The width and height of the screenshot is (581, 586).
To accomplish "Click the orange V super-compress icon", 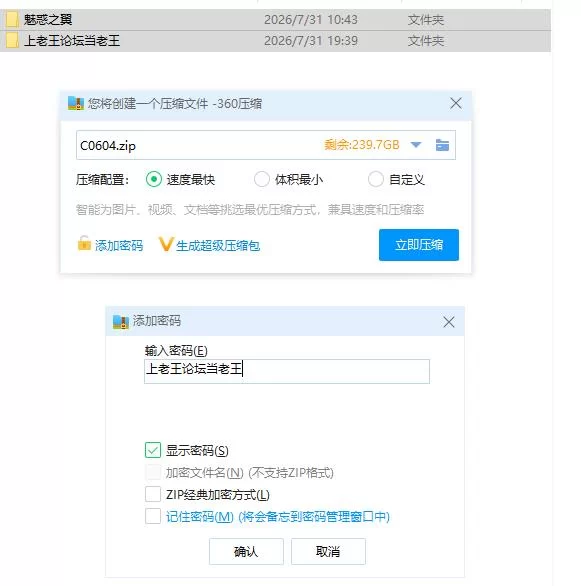I will (166, 244).
